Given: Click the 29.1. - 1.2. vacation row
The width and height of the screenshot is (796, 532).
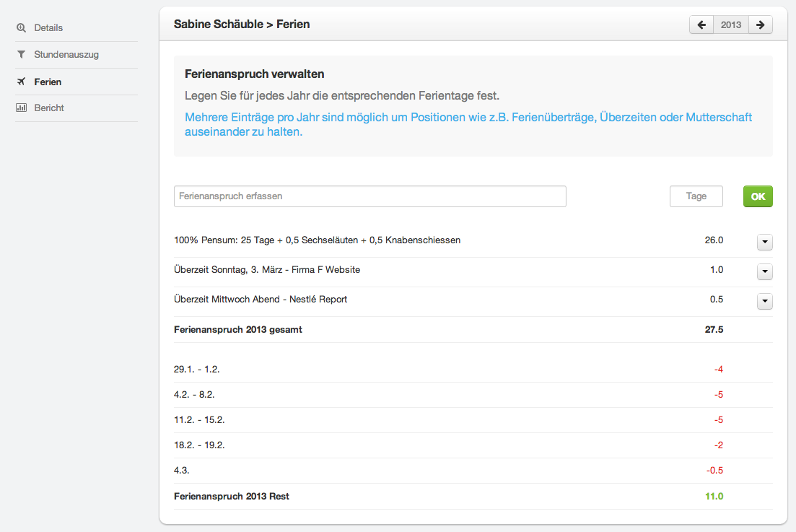Looking at the screenshot, I should coord(473,370).
